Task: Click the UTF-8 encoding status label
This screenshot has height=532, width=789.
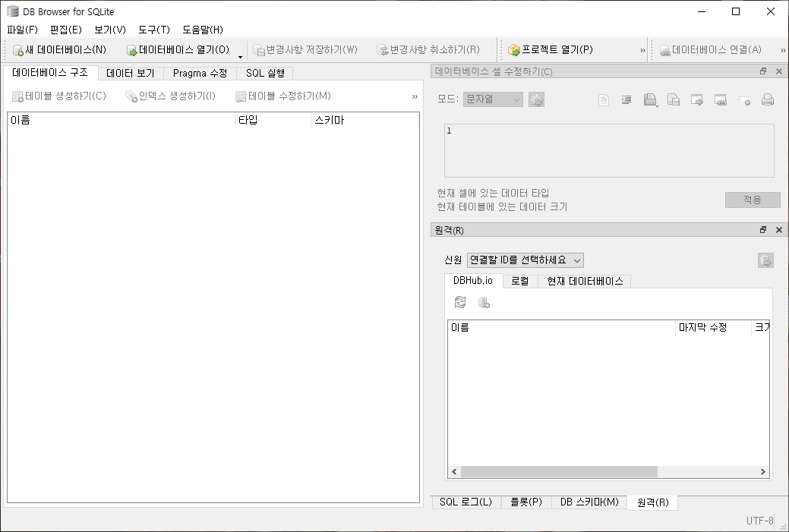Action: (x=760, y=521)
